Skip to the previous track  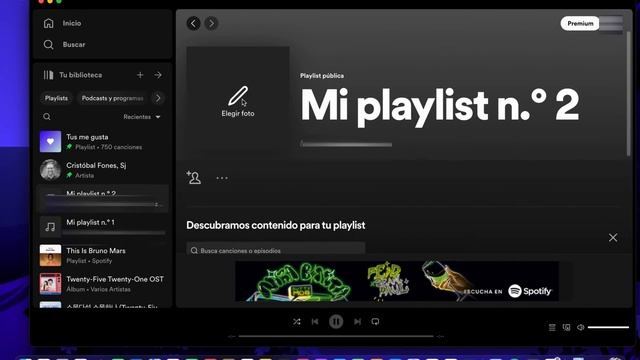[x=315, y=322]
